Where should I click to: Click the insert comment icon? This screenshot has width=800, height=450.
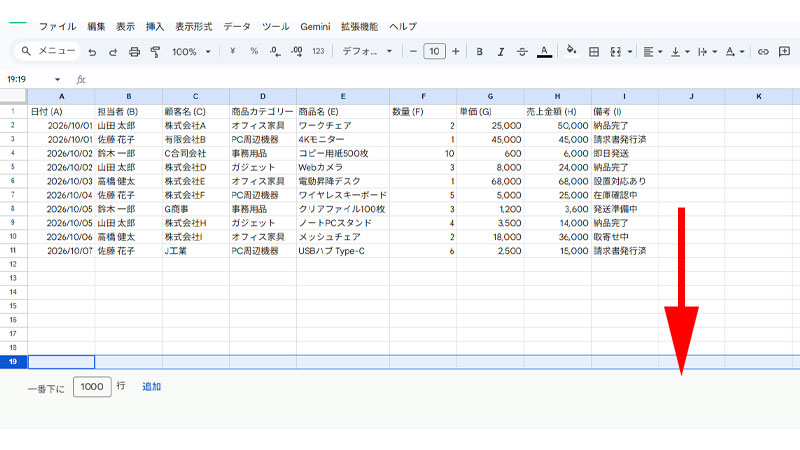point(784,52)
